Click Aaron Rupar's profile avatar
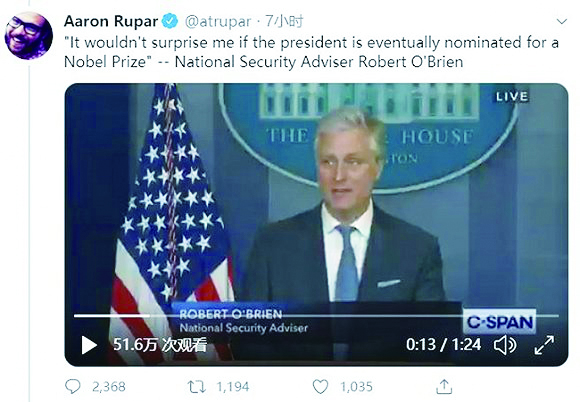 click(28, 36)
